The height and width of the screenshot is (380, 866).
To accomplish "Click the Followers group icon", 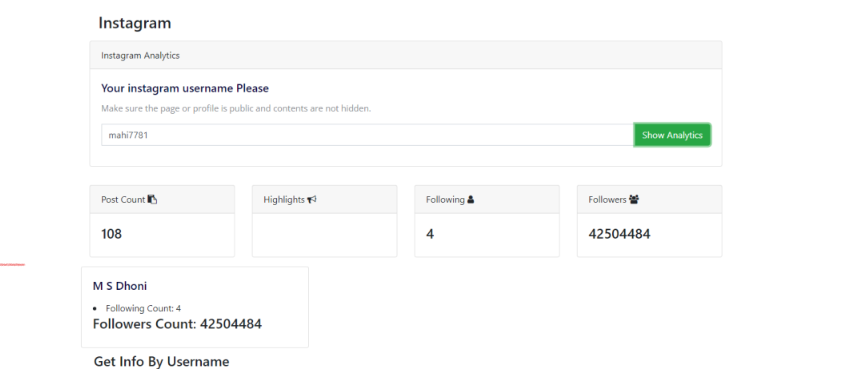I will 633,199.
